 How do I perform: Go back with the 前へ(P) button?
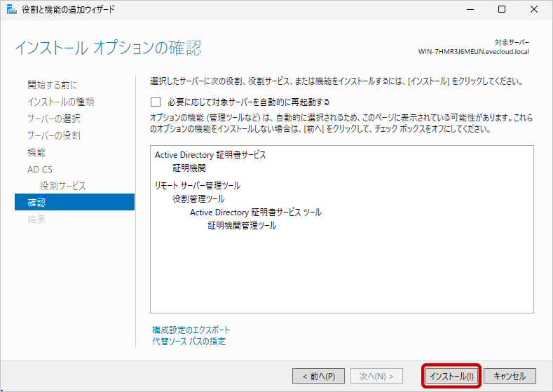pyautogui.click(x=318, y=376)
